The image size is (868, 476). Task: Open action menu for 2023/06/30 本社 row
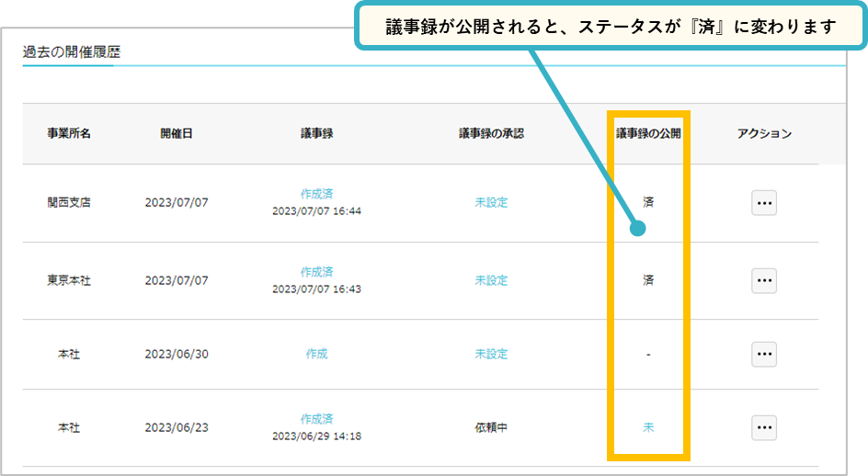coord(764,354)
